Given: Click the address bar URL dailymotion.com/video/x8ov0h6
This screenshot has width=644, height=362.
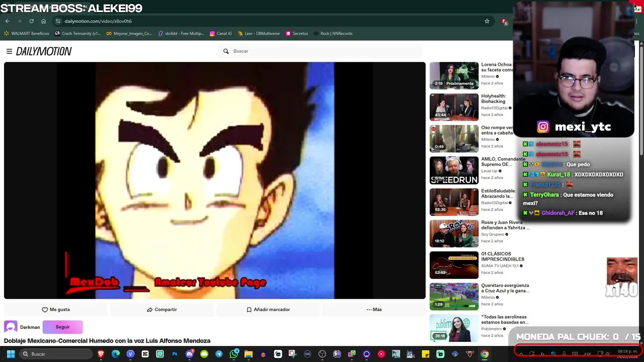Looking at the screenshot, I should [x=98, y=21].
